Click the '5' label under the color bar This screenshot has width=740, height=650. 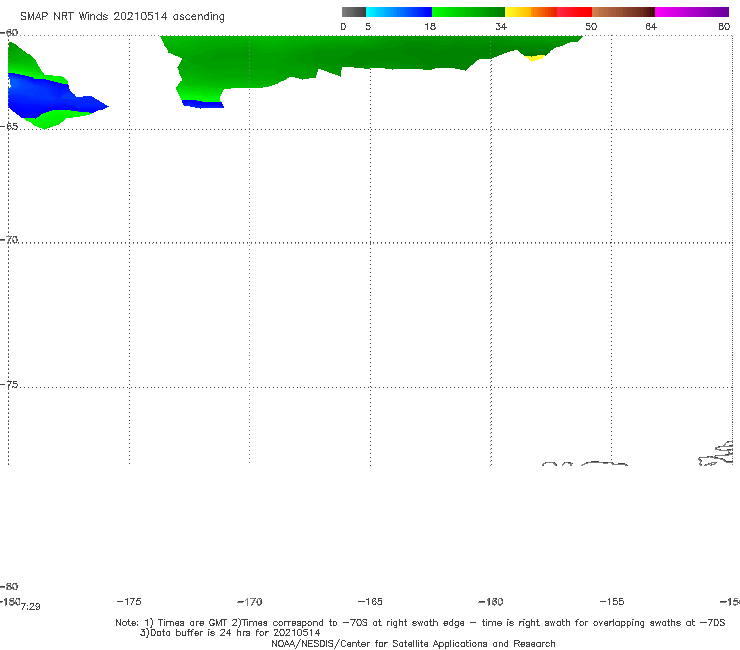368,26
